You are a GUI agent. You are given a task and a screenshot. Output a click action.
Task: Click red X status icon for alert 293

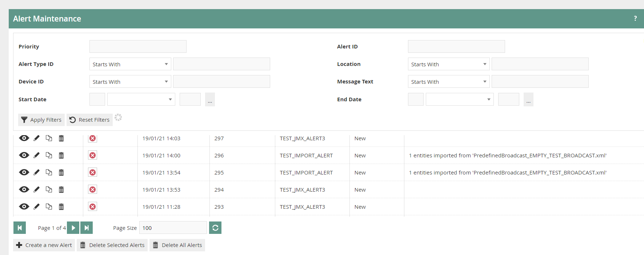[x=93, y=207]
